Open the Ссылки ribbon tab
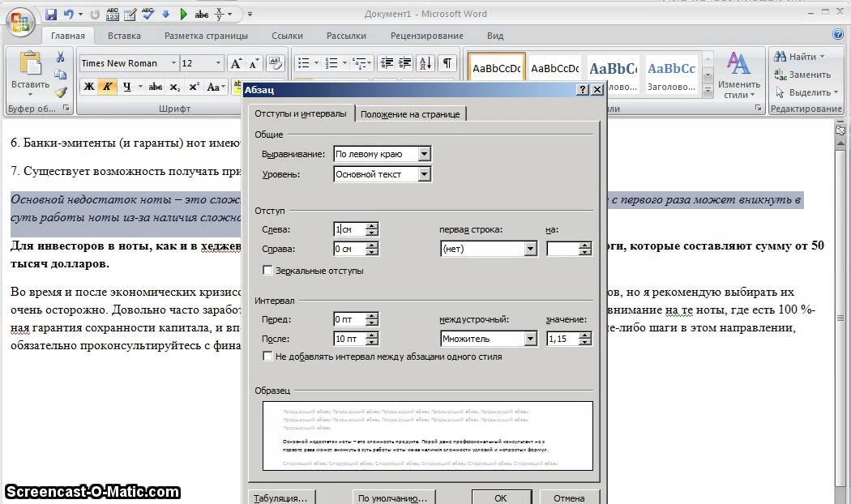The height and width of the screenshot is (504, 851). tap(287, 36)
